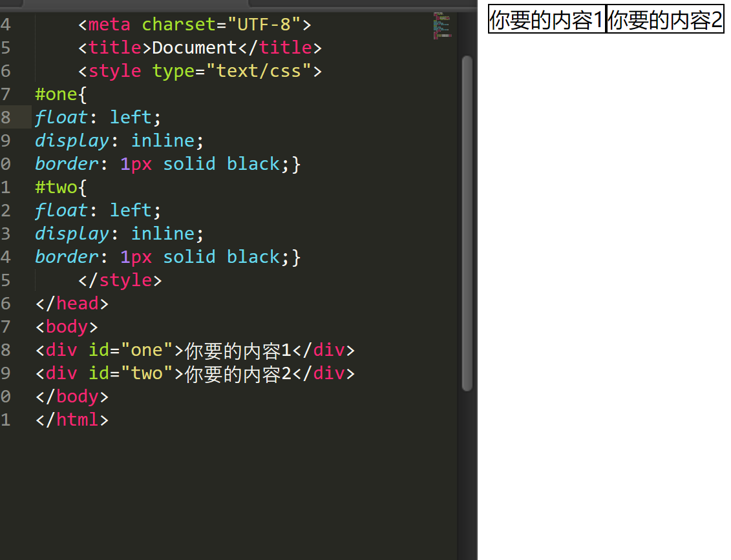Click the style type="text/css" line

click(x=200, y=71)
